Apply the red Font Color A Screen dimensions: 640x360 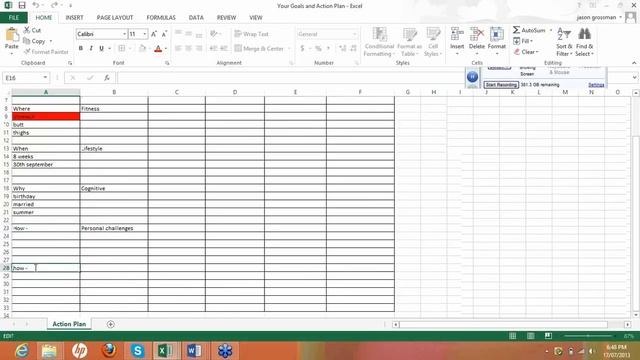click(x=158, y=49)
